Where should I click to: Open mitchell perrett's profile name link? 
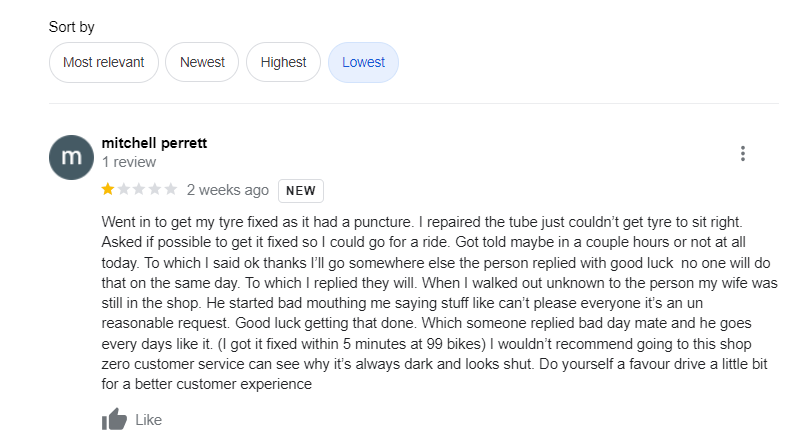point(154,143)
